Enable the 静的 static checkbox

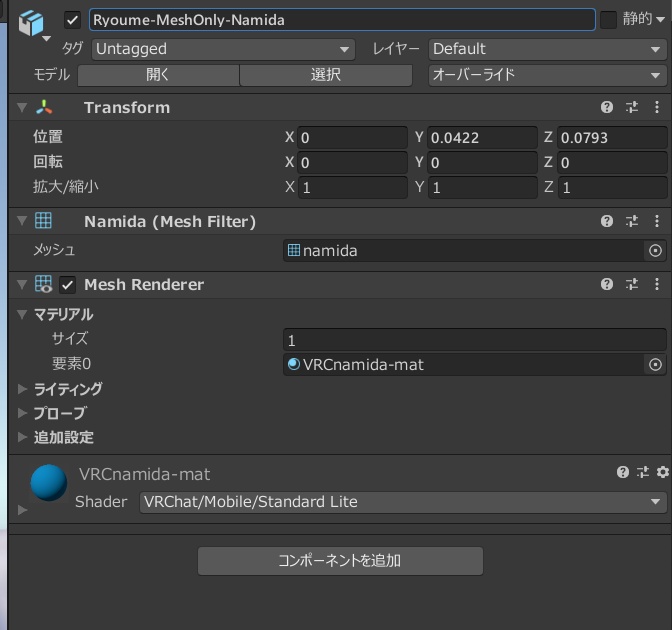coord(608,20)
